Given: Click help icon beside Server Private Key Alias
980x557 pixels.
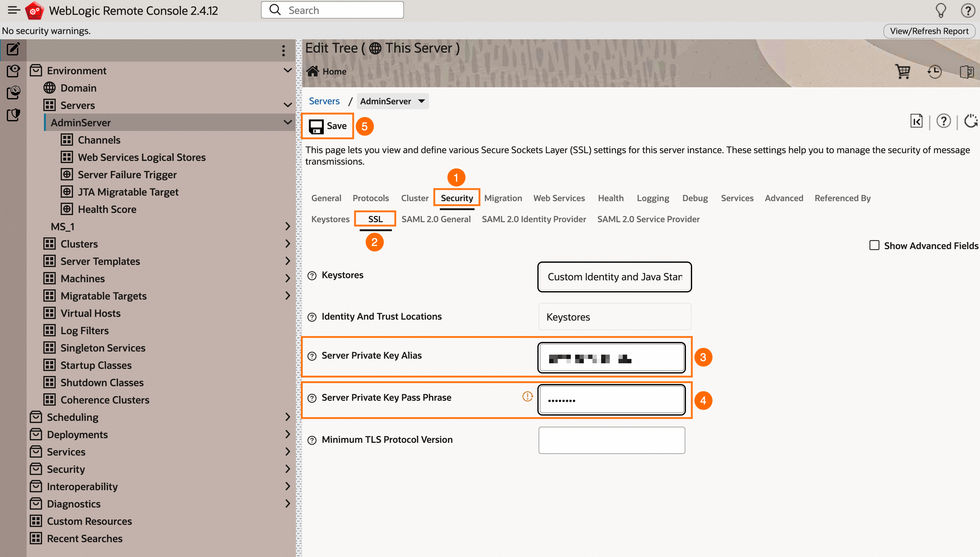Looking at the screenshot, I should click(x=312, y=356).
